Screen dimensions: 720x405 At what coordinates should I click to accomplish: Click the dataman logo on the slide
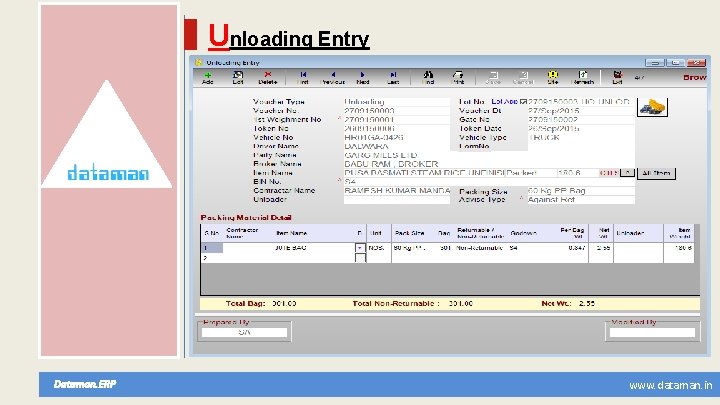click(x=108, y=173)
